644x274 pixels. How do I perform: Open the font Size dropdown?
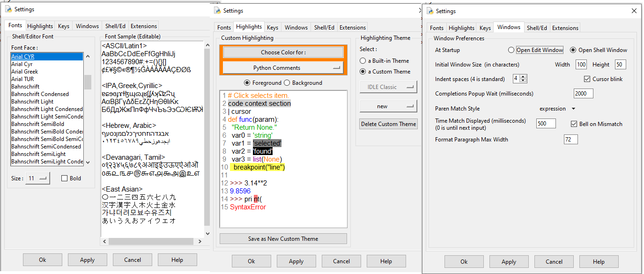pos(37,178)
